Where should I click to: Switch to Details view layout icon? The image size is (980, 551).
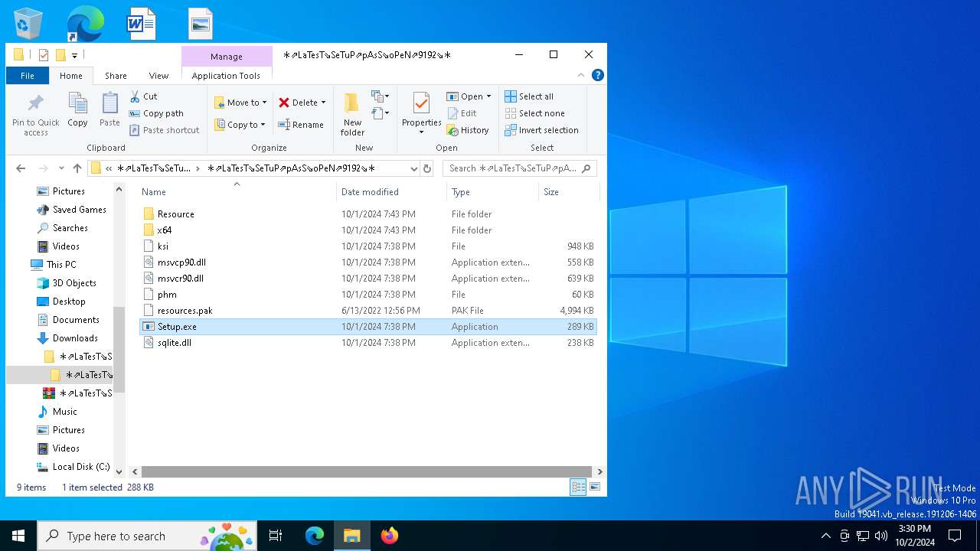[579, 487]
